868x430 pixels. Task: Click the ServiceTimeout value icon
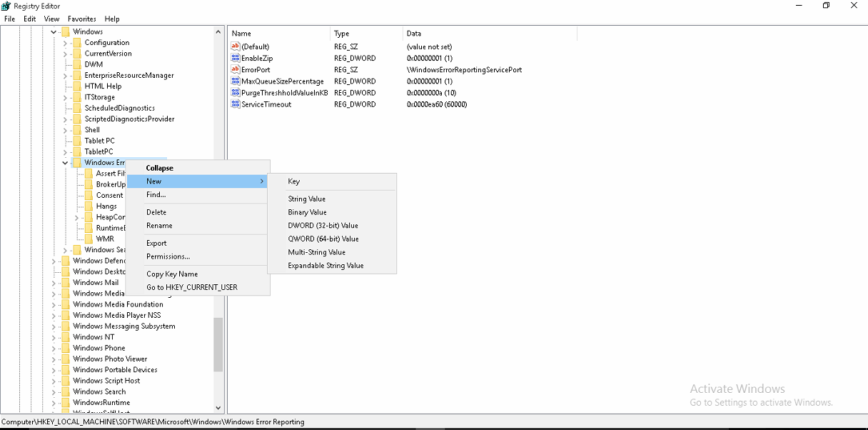(236, 104)
